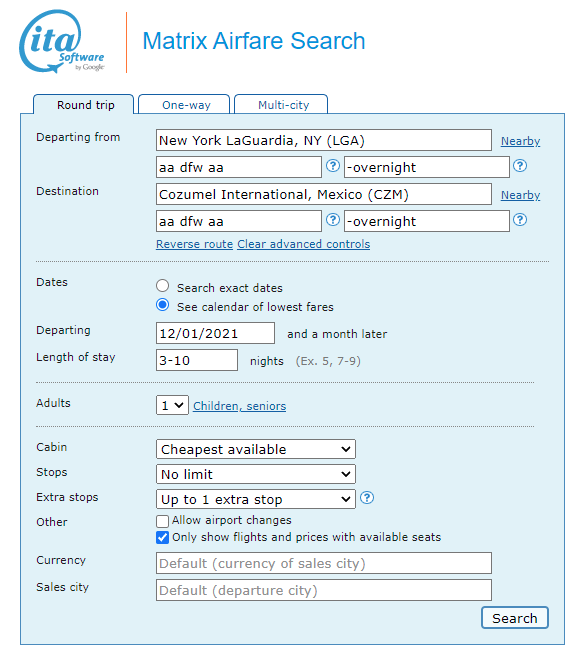Focus the Departing date input field
The height and width of the screenshot is (660, 580).
coord(216,333)
